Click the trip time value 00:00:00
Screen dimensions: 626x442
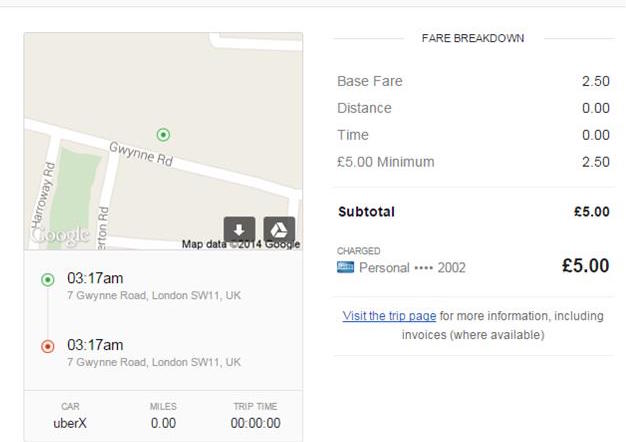click(256, 423)
